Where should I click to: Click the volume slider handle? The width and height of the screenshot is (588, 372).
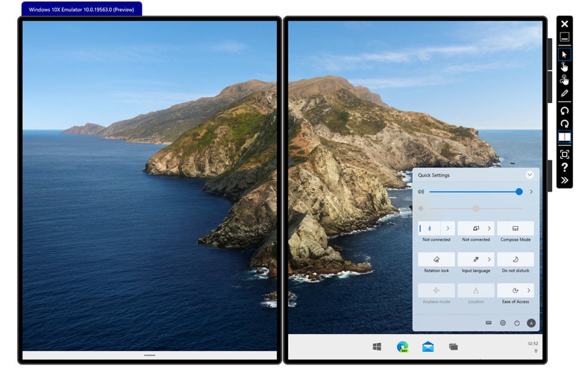click(519, 192)
